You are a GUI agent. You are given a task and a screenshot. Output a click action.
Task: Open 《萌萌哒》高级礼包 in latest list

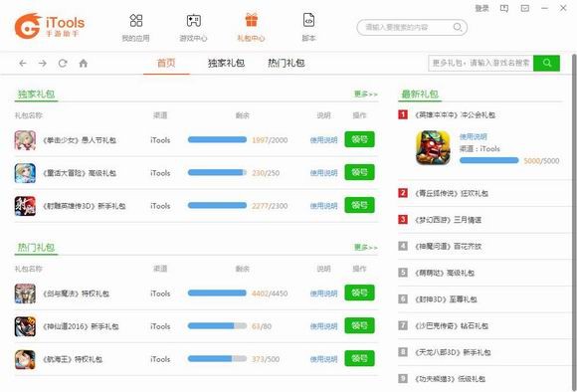(445, 273)
